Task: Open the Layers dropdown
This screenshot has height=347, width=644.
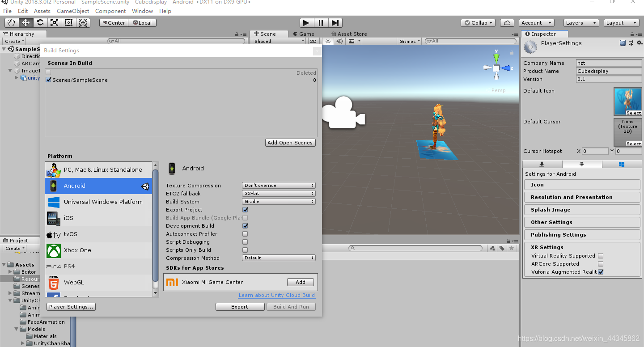Action: tap(580, 23)
